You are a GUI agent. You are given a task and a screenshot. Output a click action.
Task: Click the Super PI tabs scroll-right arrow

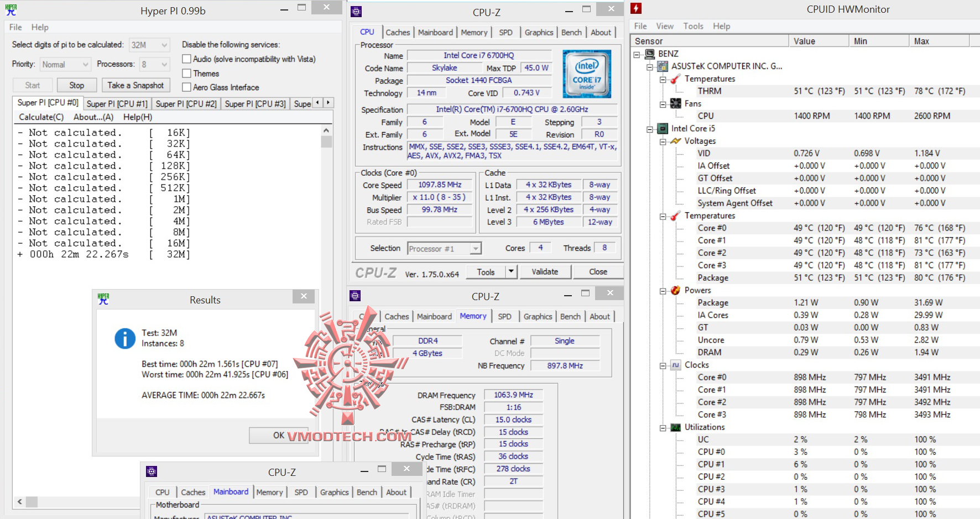coord(328,103)
